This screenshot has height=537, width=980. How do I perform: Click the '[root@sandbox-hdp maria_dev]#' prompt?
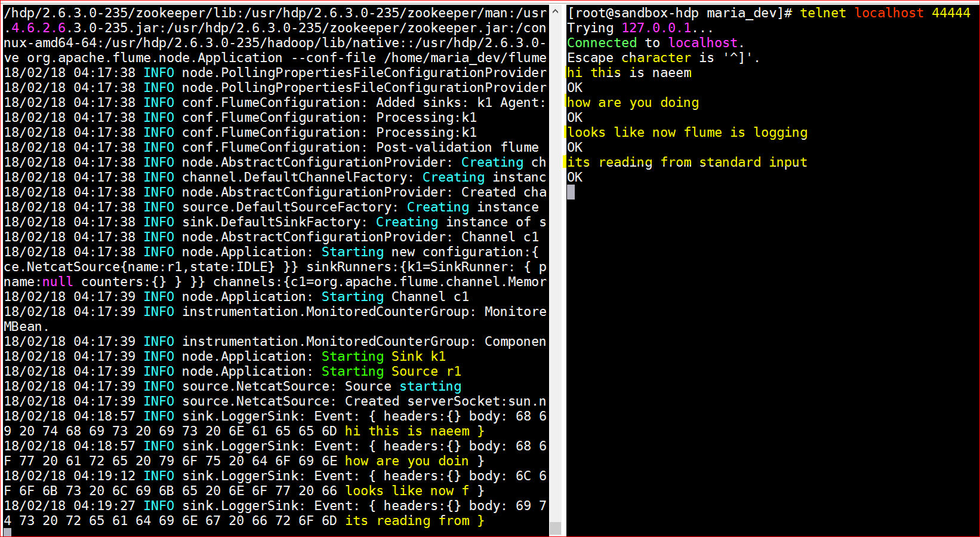click(680, 13)
